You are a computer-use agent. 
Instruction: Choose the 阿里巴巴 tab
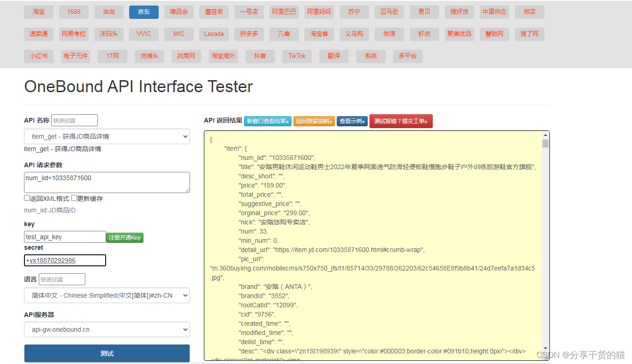[284, 12]
